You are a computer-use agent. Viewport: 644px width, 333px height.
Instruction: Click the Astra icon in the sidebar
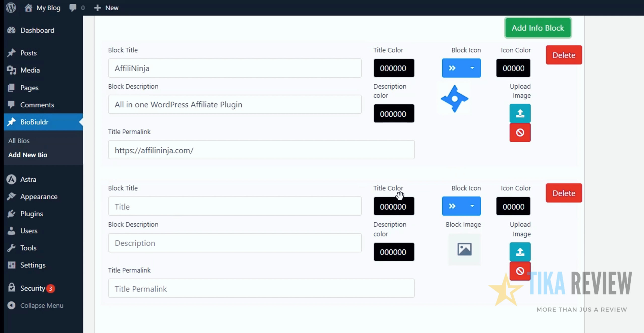11,179
